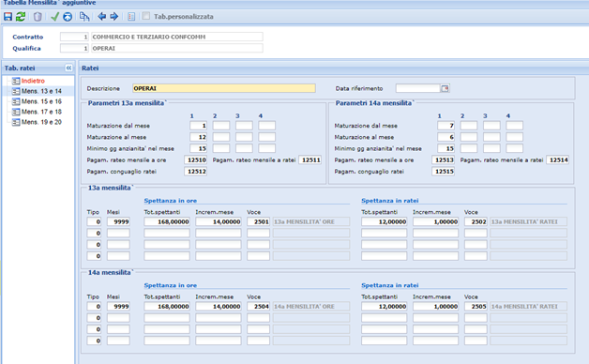The width and height of the screenshot is (589, 364).
Task: Click Voce field 2505 in 14a mensilita'
Action: tap(476, 307)
